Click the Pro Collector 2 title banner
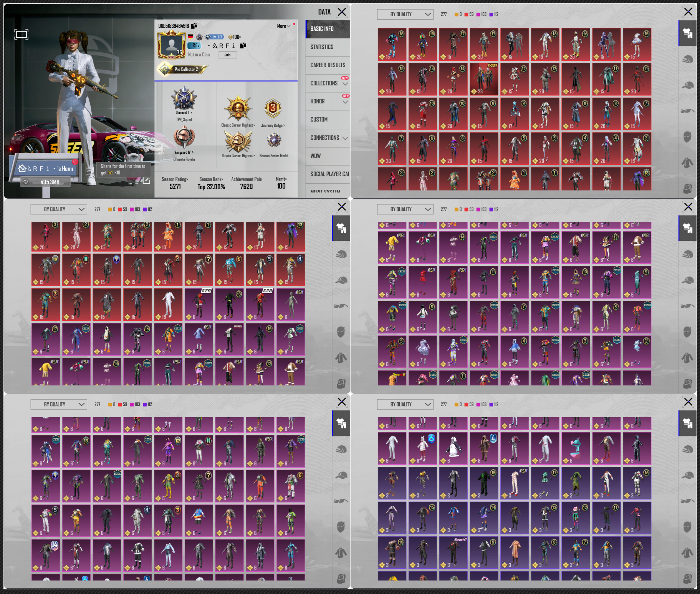The height and width of the screenshot is (594, 700). [x=183, y=69]
